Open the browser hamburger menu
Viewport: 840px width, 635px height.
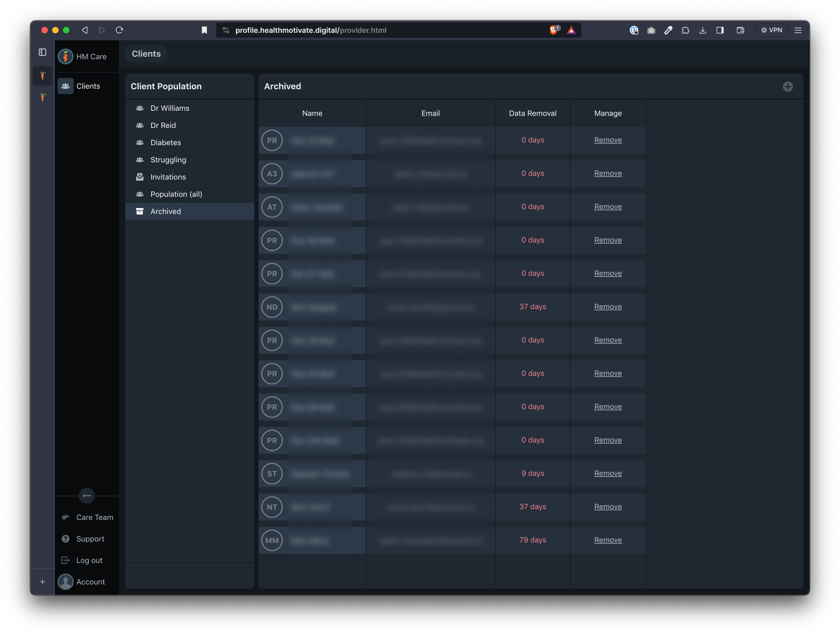pos(798,30)
